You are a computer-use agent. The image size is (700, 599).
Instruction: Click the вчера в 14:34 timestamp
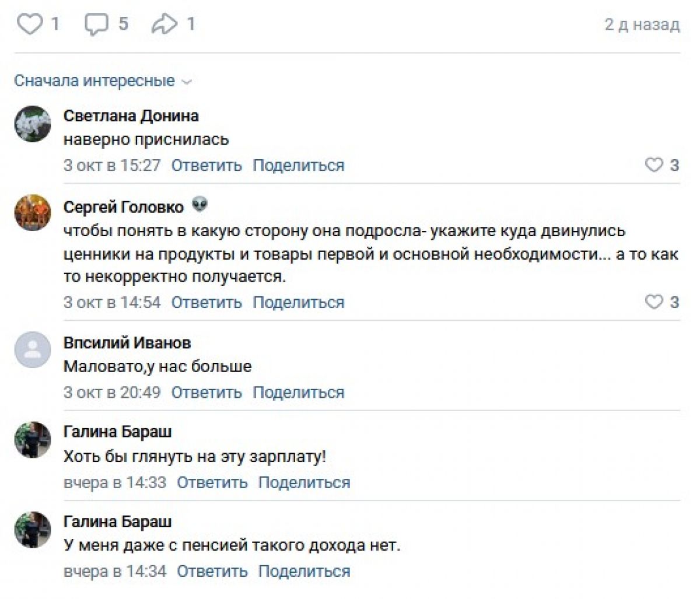[114, 571]
